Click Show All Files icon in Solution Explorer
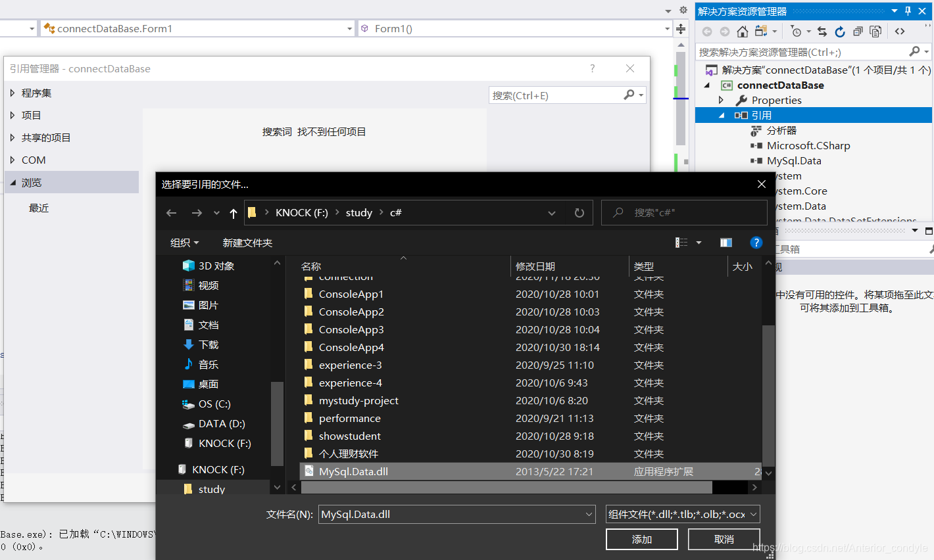This screenshot has height=560, width=934. (875, 32)
